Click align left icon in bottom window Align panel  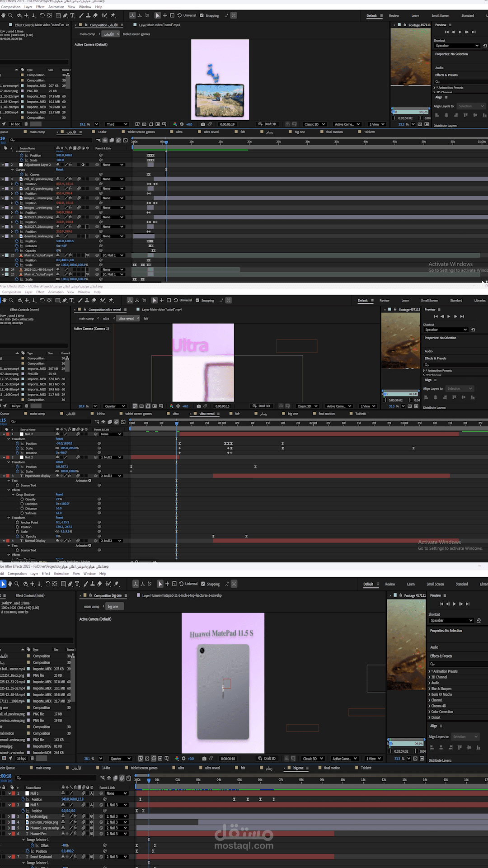tap(432, 748)
